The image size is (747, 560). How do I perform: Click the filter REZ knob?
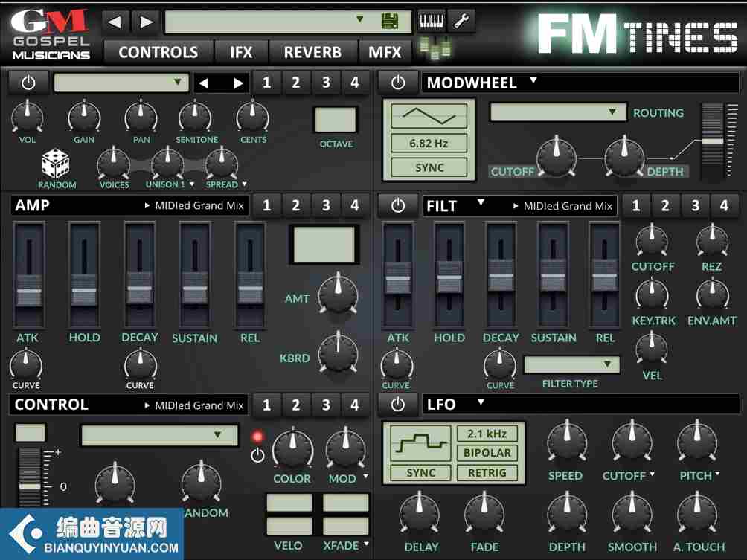click(x=712, y=241)
